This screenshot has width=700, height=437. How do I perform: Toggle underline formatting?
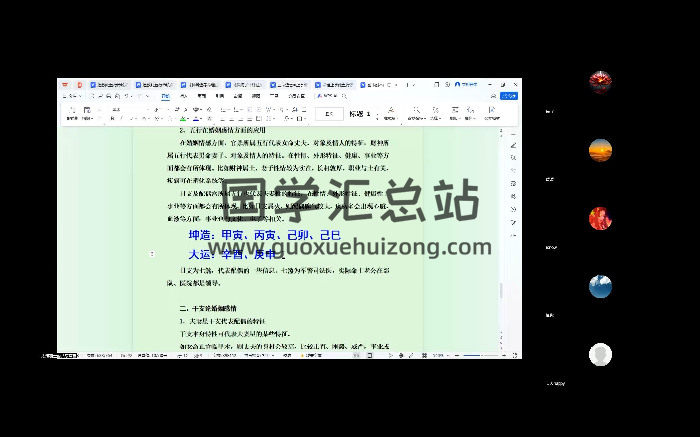pos(131,119)
